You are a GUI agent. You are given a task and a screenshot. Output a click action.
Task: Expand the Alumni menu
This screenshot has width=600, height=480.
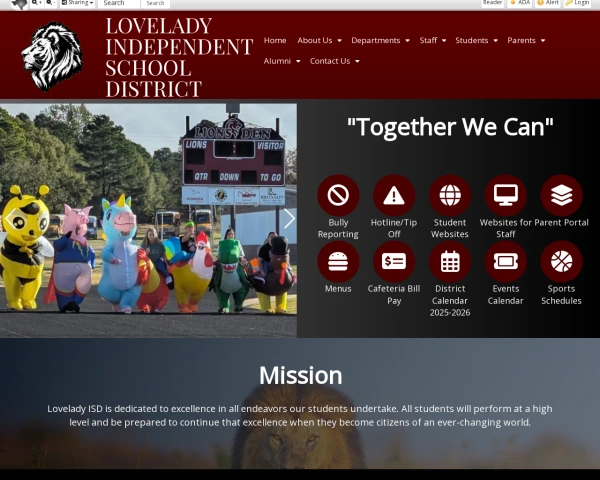click(281, 61)
